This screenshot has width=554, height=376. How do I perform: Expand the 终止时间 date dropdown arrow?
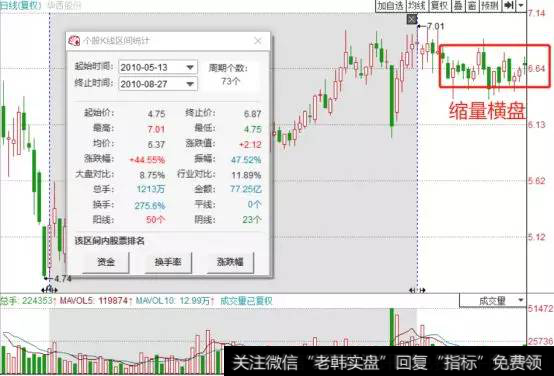tap(190, 84)
